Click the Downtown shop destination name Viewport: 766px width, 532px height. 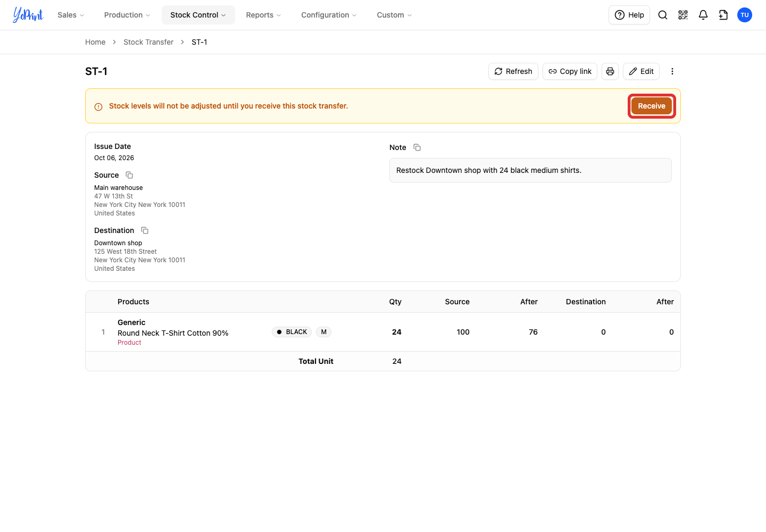tap(118, 243)
